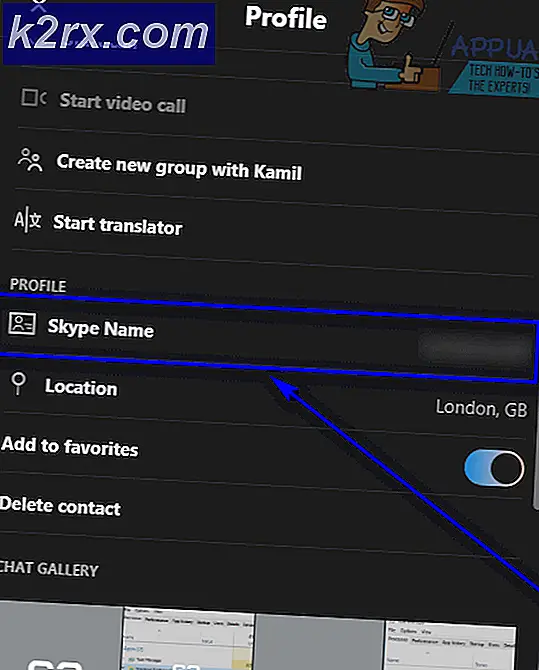Click the group people icon
This screenshot has height=670, width=539.
[30, 160]
